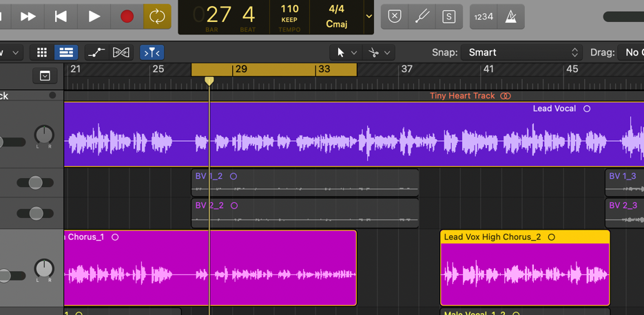Viewport: 644px width, 315px height.
Task: Click the Record button
Action: pyautogui.click(x=127, y=17)
